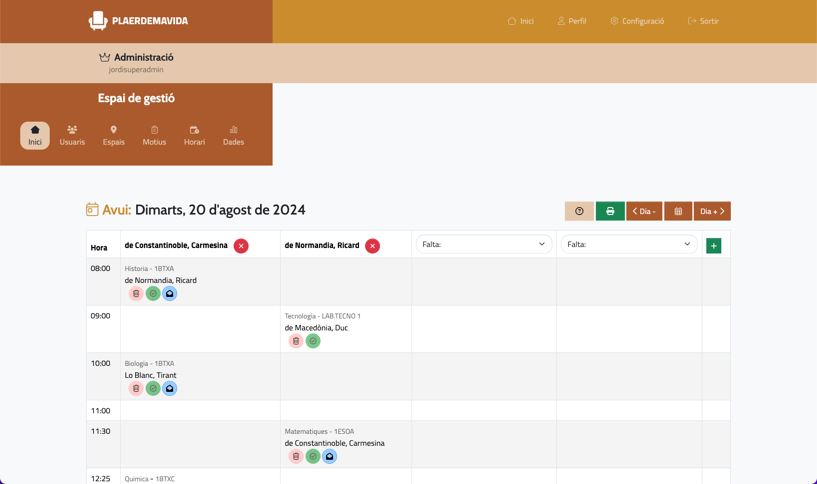Delete the 08:00 Historia substitution
817x484 pixels.
(x=136, y=294)
